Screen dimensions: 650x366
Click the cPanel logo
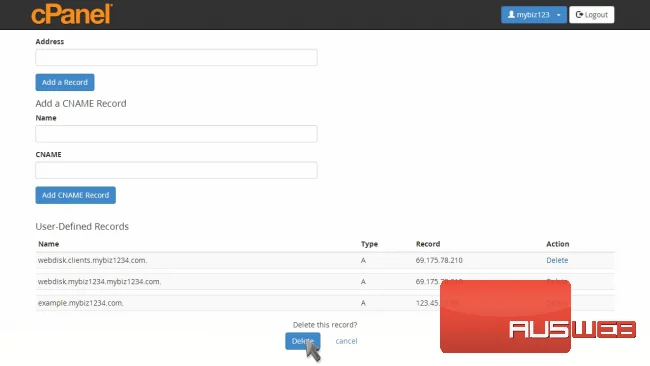(72, 14)
